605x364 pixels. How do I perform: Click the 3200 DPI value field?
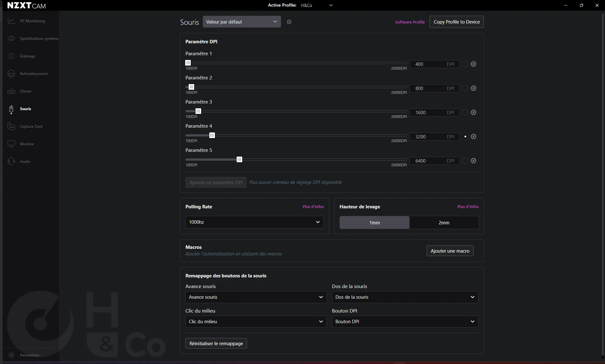pyautogui.click(x=435, y=136)
